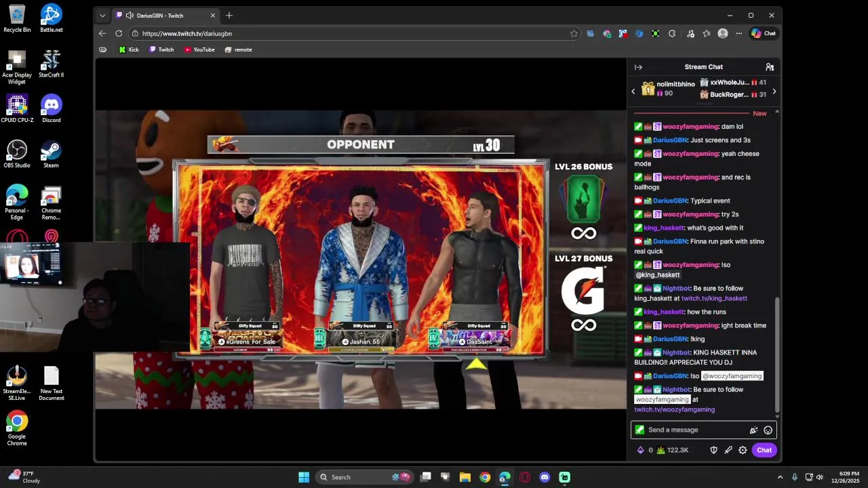Open the Twitch bookmark
Screen dimensions: 868x488
click(161, 49)
